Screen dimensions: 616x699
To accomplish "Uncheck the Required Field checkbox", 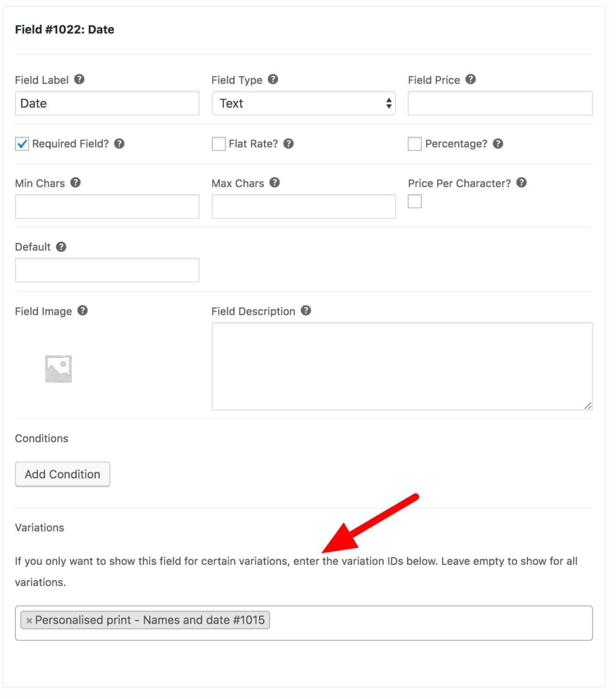I will click(22, 144).
